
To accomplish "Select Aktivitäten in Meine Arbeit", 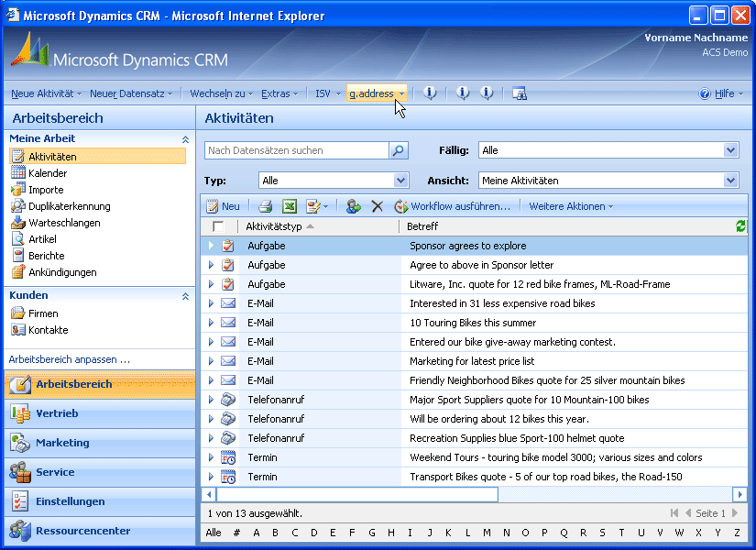I will click(x=97, y=157).
